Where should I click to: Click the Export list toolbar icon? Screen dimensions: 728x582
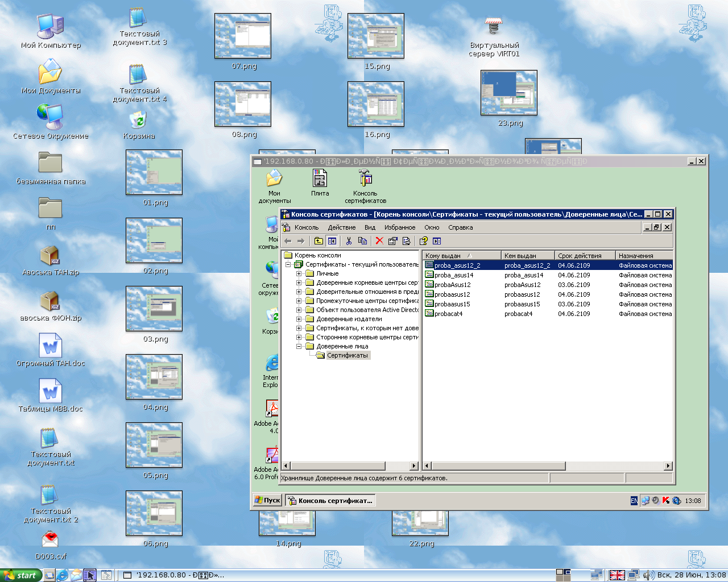coord(406,241)
